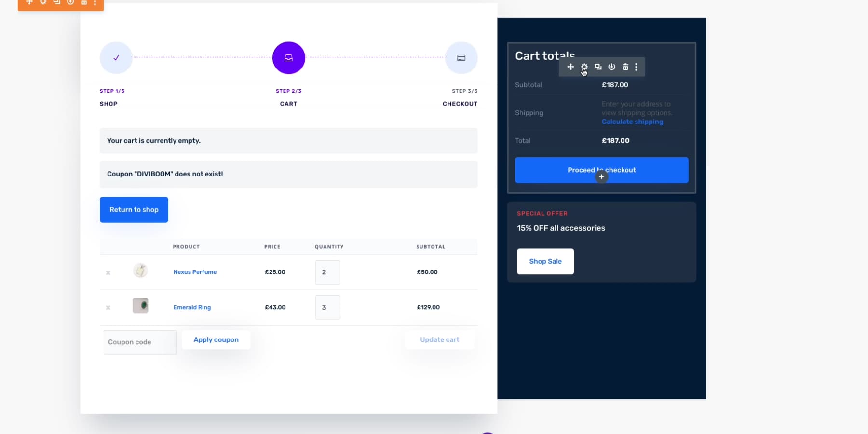Click the Calculate shipping link
Screen dimensions: 868x434
coord(632,122)
